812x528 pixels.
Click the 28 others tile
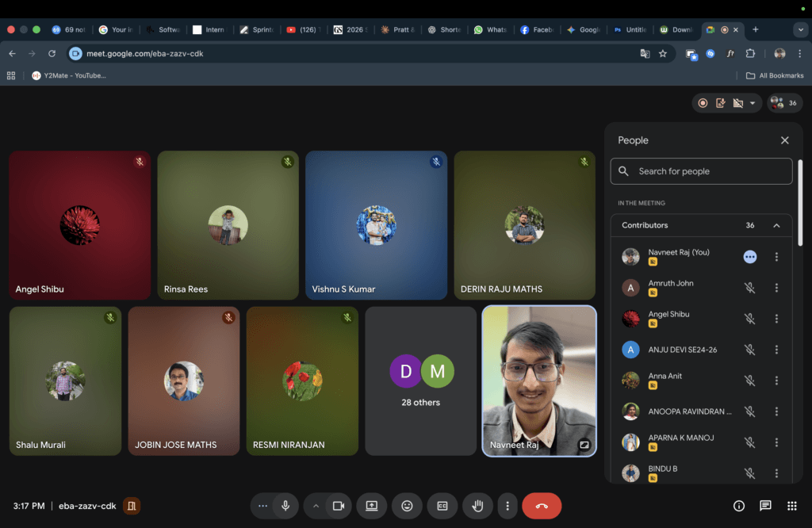coord(420,381)
